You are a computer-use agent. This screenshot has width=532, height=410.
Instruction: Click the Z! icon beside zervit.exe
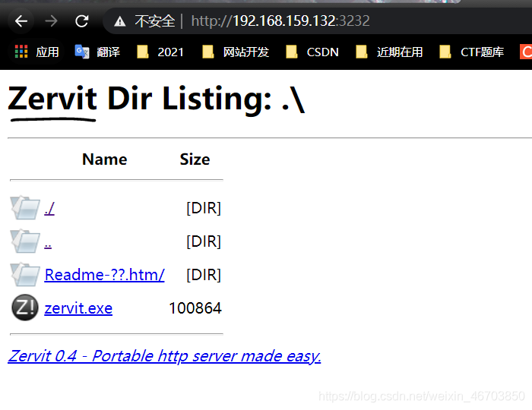pyautogui.click(x=25, y=307)
